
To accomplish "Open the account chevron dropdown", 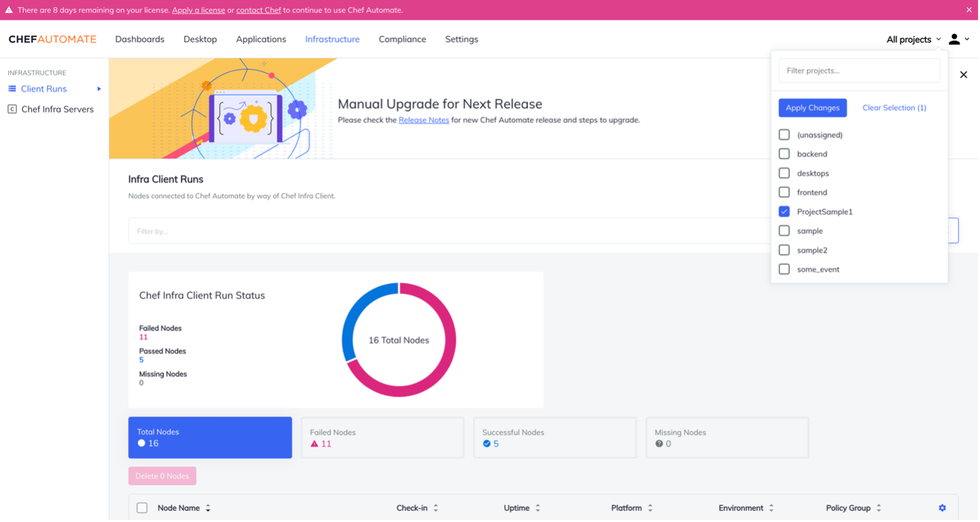I will tap(968, 39).
